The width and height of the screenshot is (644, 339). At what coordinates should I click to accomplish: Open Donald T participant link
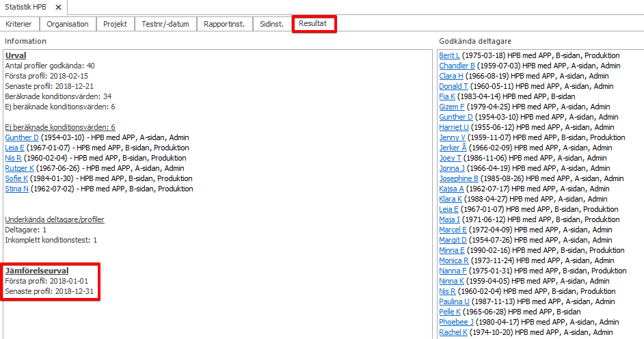point(453,86)
